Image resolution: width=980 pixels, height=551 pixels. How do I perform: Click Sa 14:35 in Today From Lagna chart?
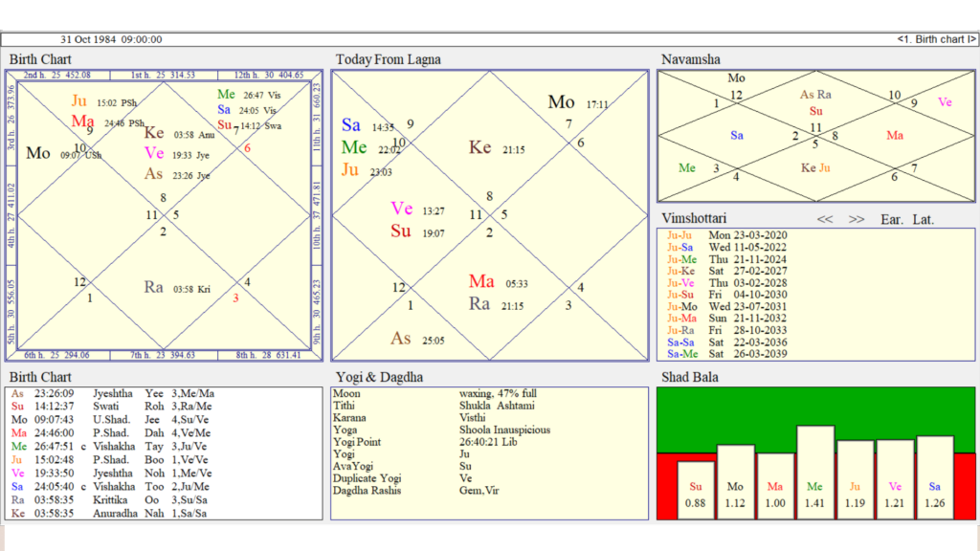[368, 125]
